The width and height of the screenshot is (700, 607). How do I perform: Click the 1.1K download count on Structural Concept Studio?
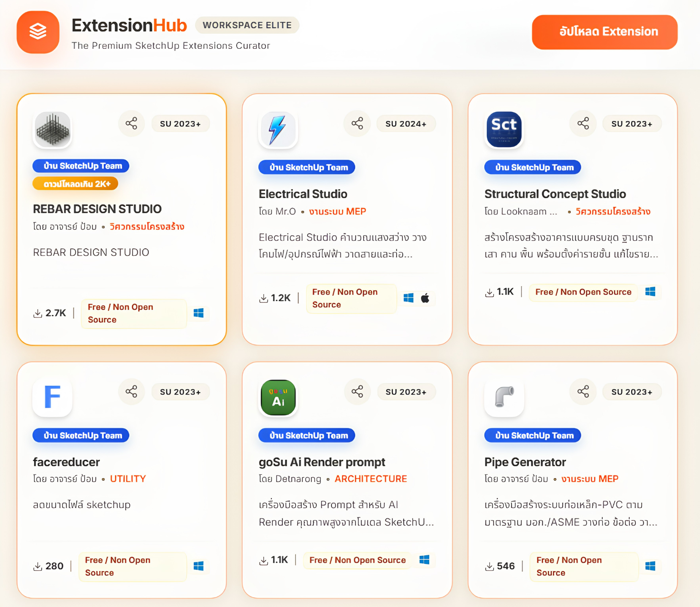tap(500, 292)
